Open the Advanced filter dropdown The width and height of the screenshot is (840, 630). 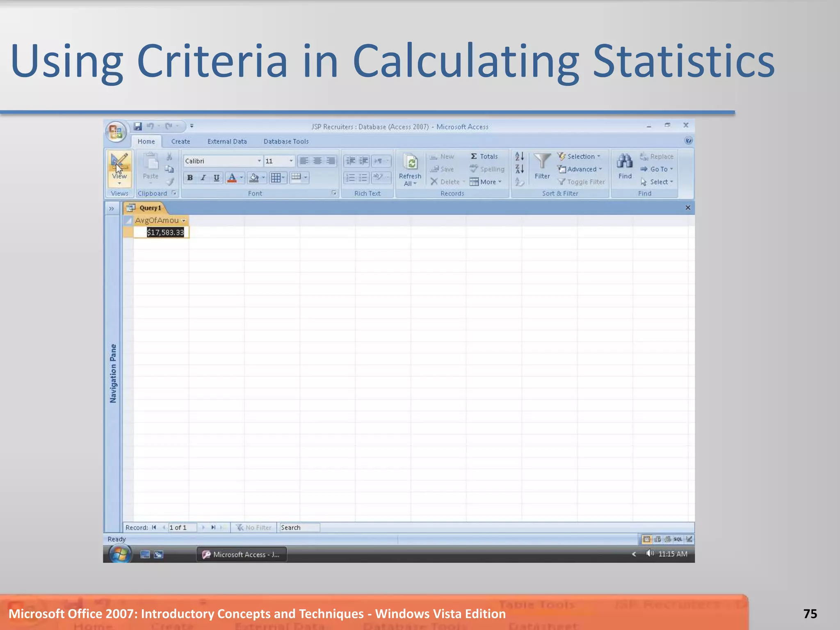coord(580,169)
